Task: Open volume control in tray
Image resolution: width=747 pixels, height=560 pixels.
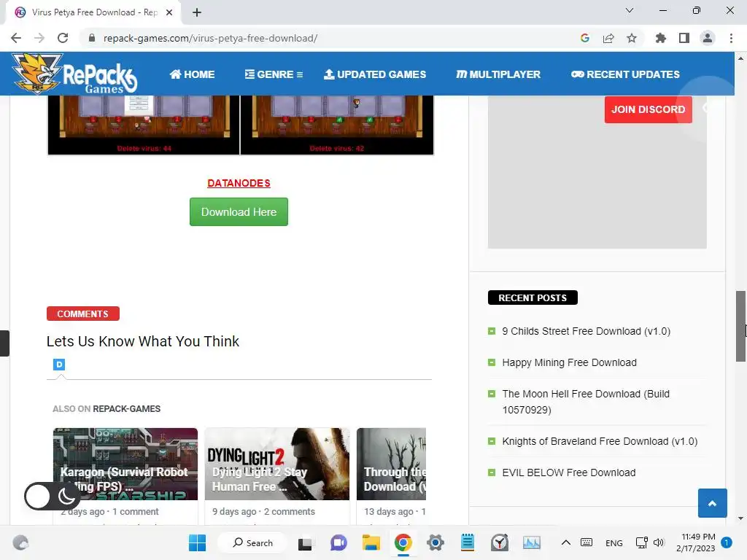Action: tap(659, 542)
